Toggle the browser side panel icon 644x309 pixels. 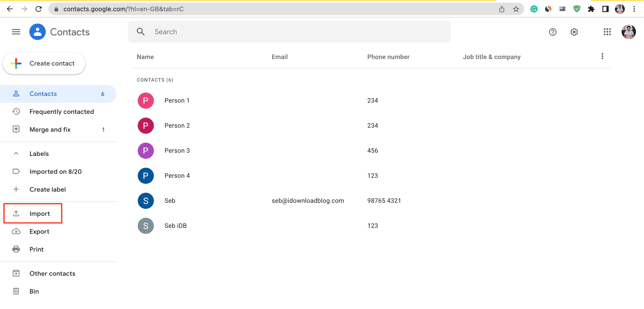point(605,9)
